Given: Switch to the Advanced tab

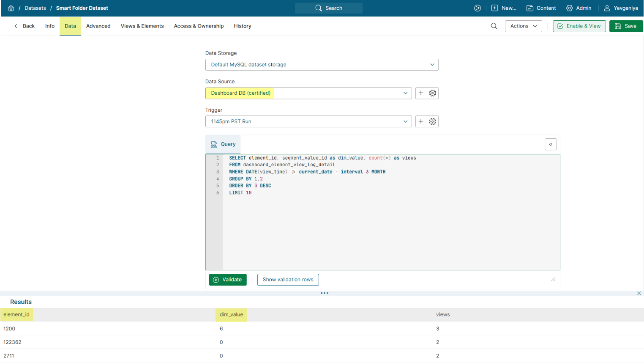Looking at the screenshot, I should 98,26.
